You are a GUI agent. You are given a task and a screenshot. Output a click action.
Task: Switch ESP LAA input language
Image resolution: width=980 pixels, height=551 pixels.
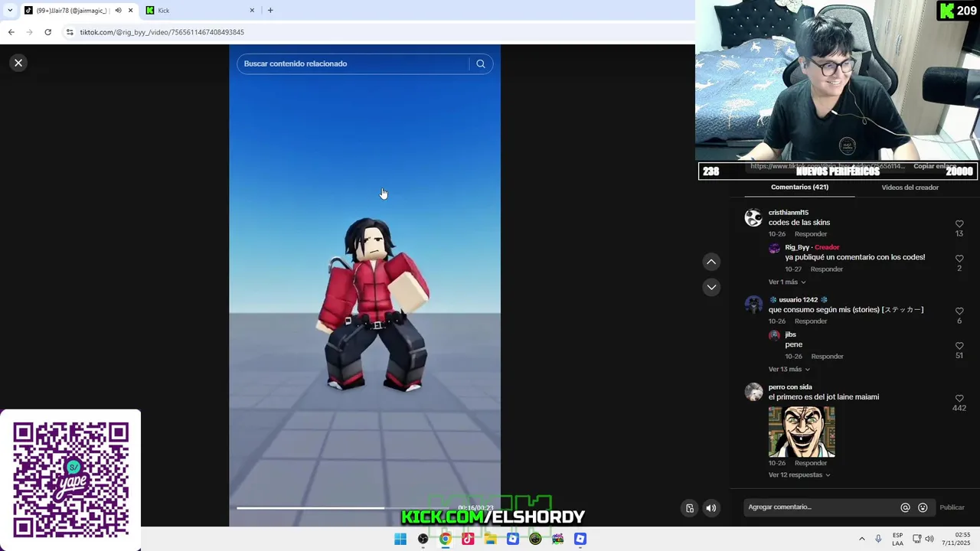[897, 539]
